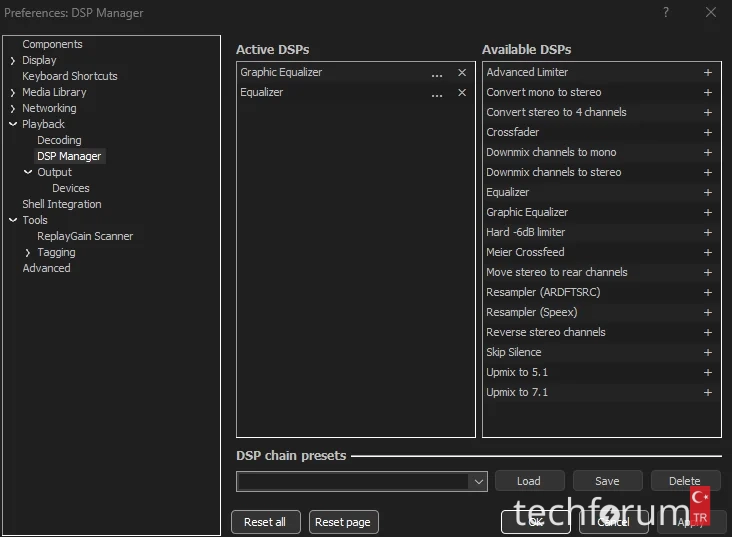This screenshot has width=732, height=537.
Task: Open the DSP chain presets dropdown
Action: pos(479,481)
